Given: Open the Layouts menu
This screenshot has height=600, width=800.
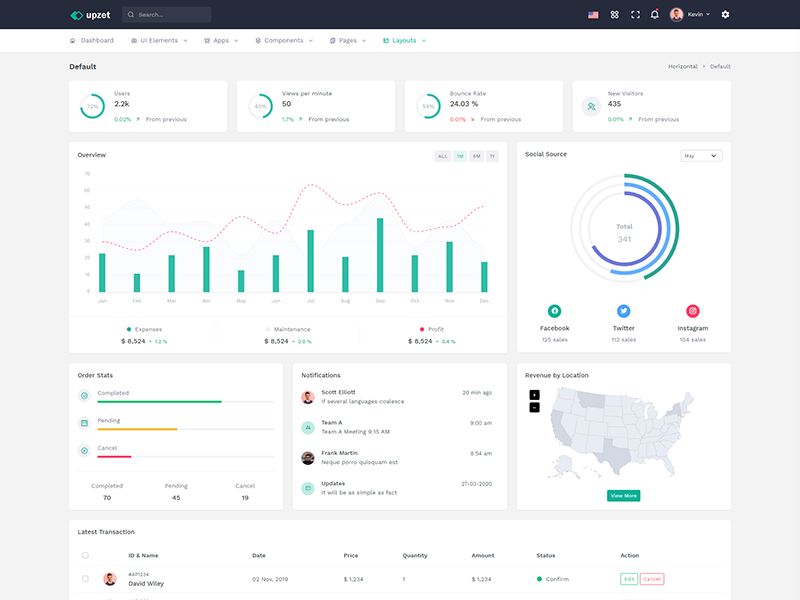Looking at the screenshot, I should [x=404, y=40].
